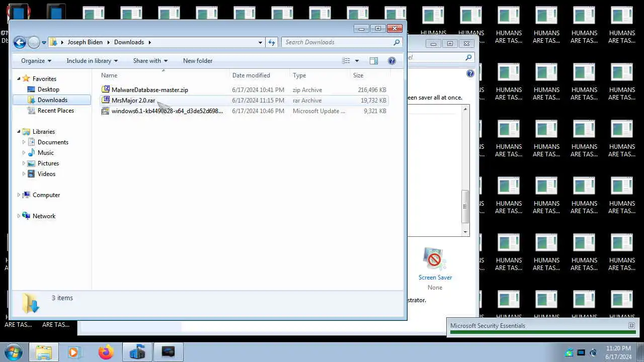Expand the Pictures library
Viewport: 644px width, 362px height.
(x=24, y=163)
